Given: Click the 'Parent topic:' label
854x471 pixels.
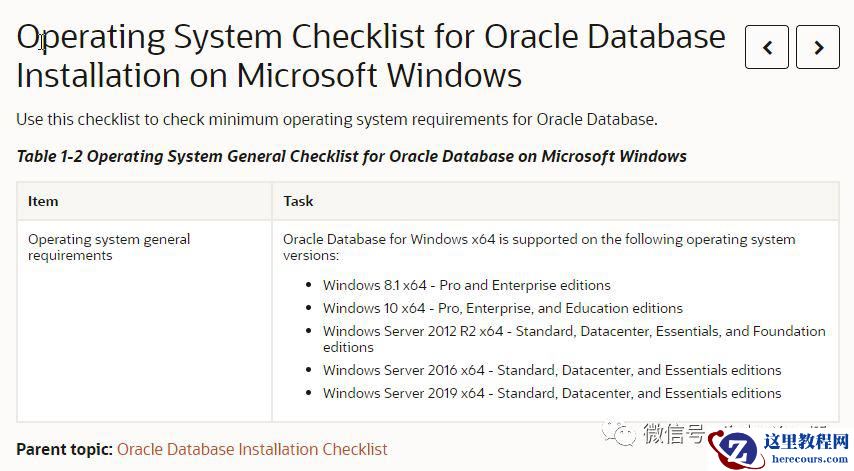Looking at the screenshot, I should 64,449.
